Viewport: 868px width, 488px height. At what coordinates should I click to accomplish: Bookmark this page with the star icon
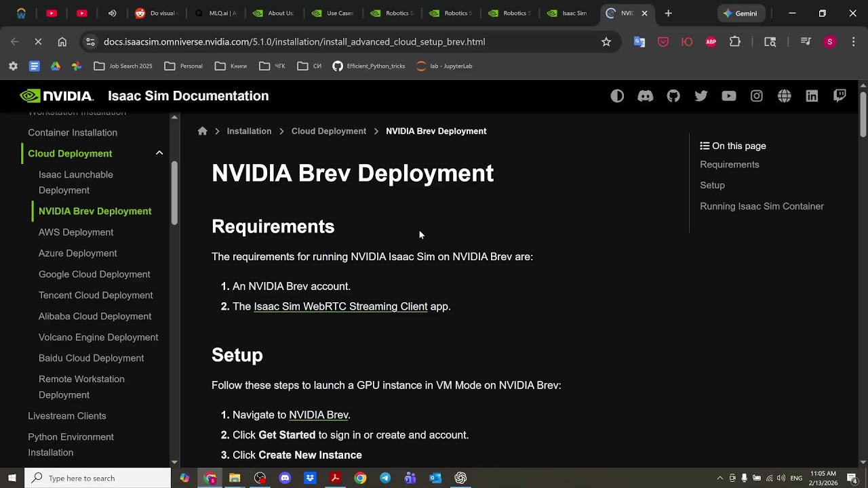(606, 42)
